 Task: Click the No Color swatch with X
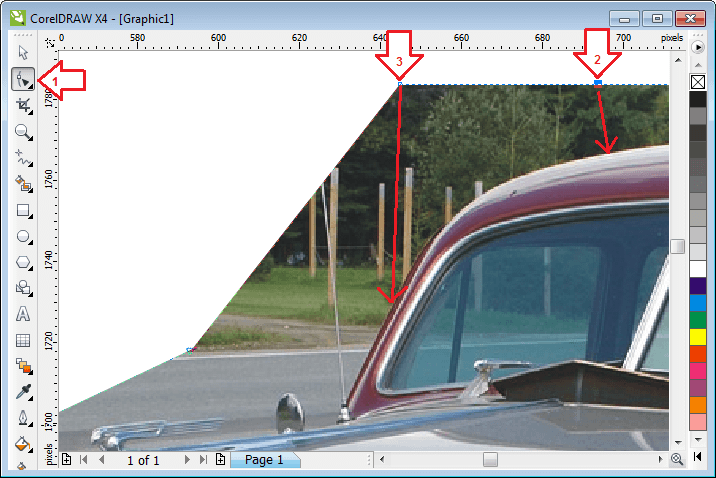pyautogui.click(x=698, y=83)
